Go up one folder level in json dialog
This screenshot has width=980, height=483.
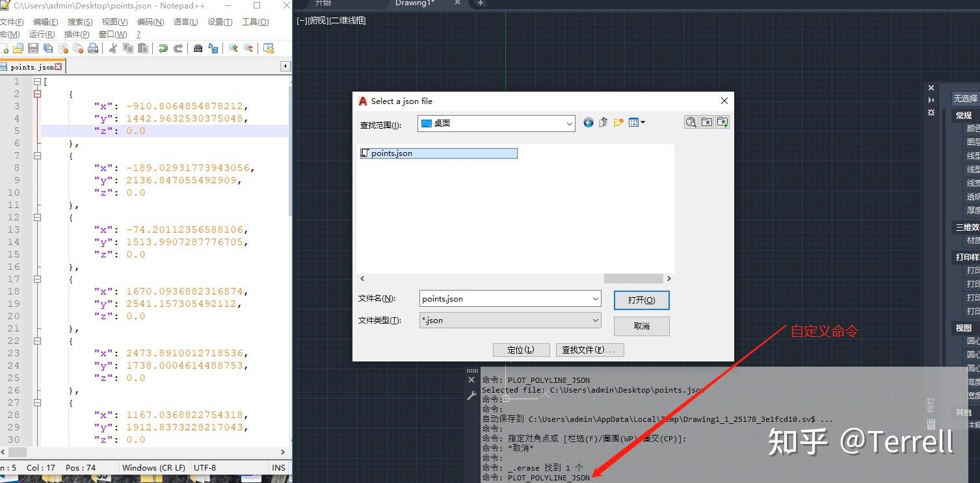(x=603, y=122)
